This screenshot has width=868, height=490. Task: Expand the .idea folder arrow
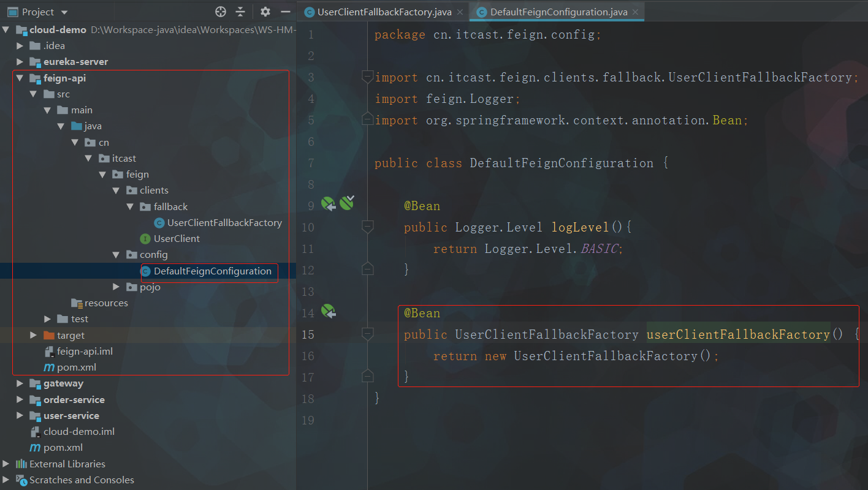click(x=20, y=46)
